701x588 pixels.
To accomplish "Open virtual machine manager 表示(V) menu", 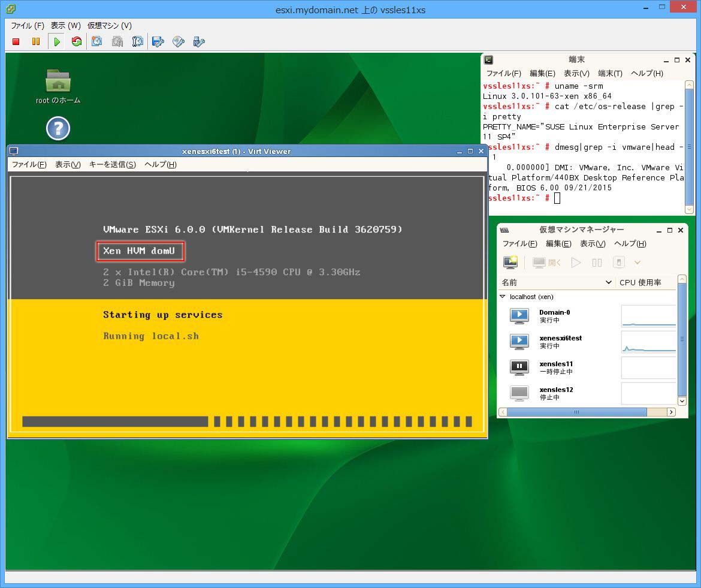I will (x=593, y=244).
